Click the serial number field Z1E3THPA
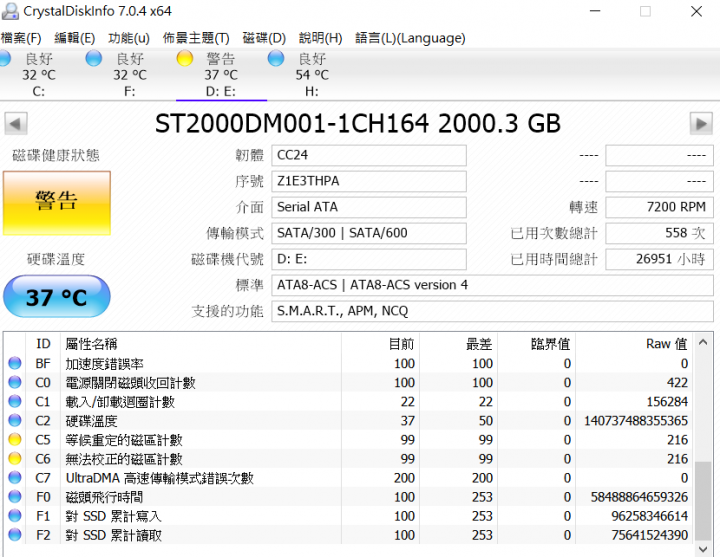Image resolution: width=720 pixels, height=557 pixels. (369, 181)
